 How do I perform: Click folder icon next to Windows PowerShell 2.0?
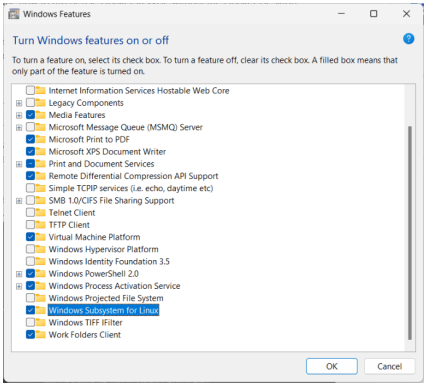41,274
